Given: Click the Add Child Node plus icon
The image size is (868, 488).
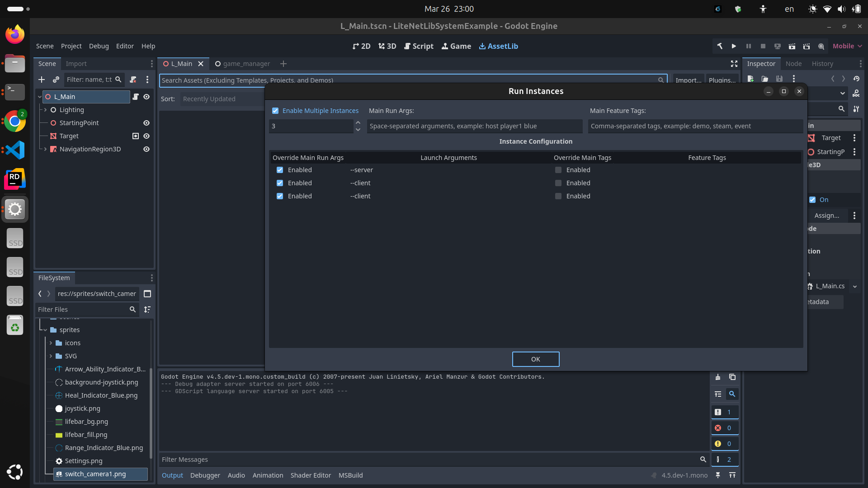Looking at the screenshot, I should 42,80.
